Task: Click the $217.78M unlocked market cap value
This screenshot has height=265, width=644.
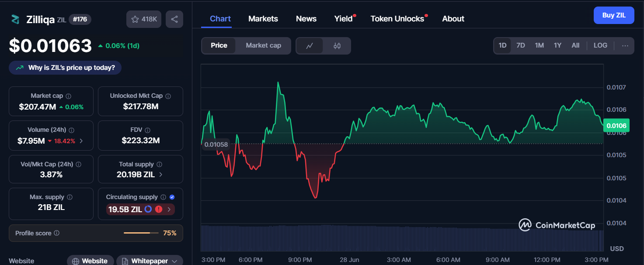Action: point(141,107)
